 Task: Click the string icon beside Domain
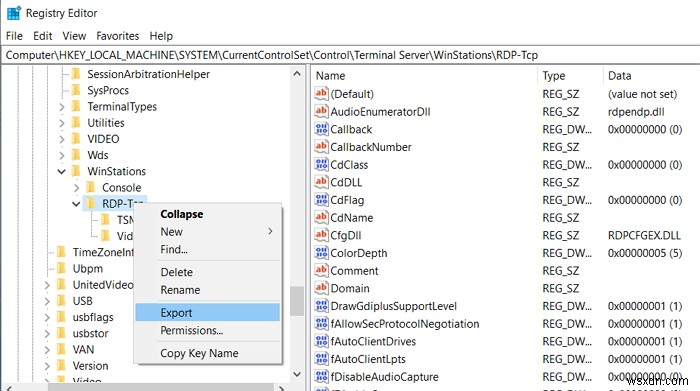click(x=321, y=288)
